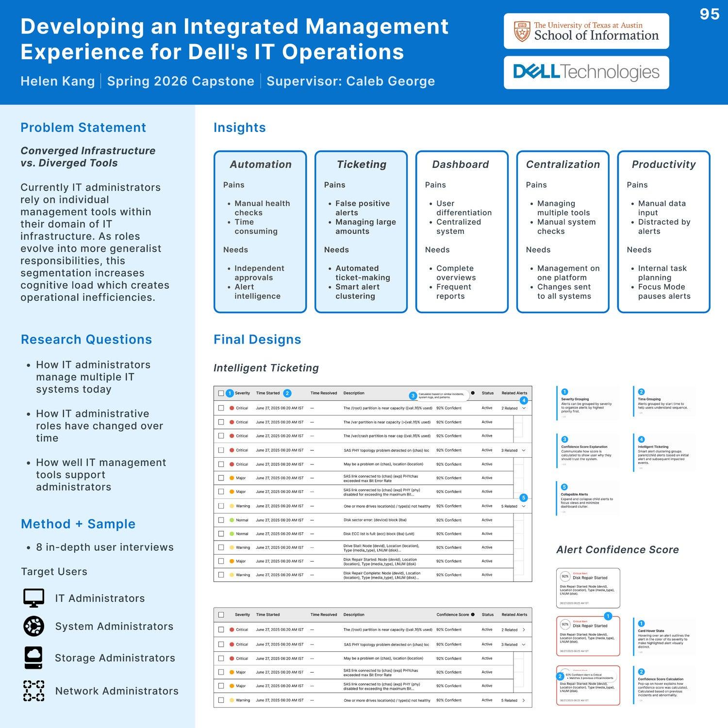The image size is (728, 728).
Task: Click the poster number 95
Action: coord(710,14)
